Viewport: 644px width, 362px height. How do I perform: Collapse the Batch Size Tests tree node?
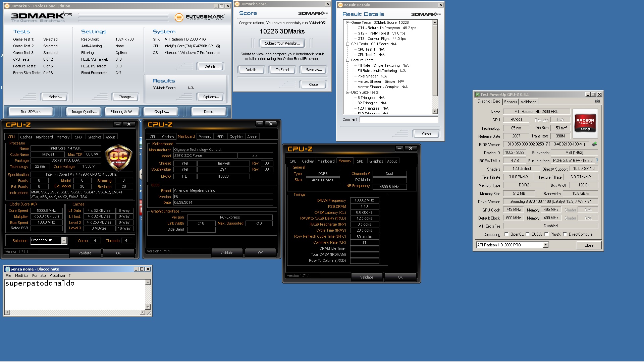(x=347, y=93)
